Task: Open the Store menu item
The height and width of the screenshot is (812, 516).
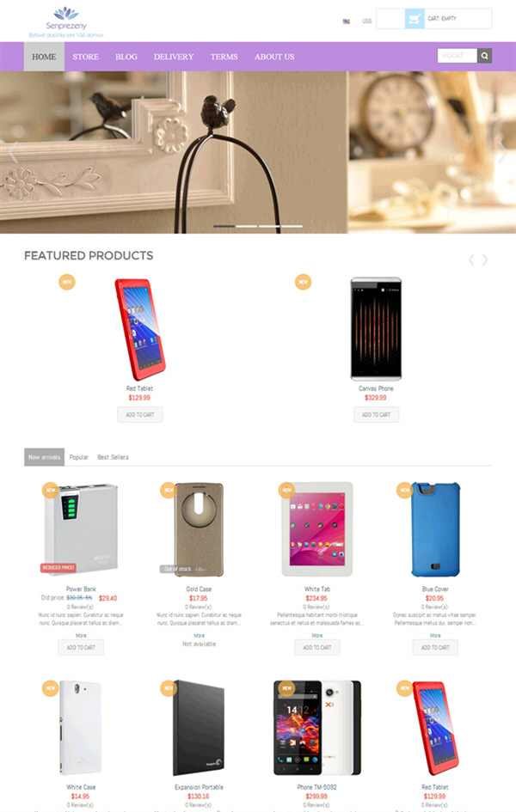Action: (85, 57)
